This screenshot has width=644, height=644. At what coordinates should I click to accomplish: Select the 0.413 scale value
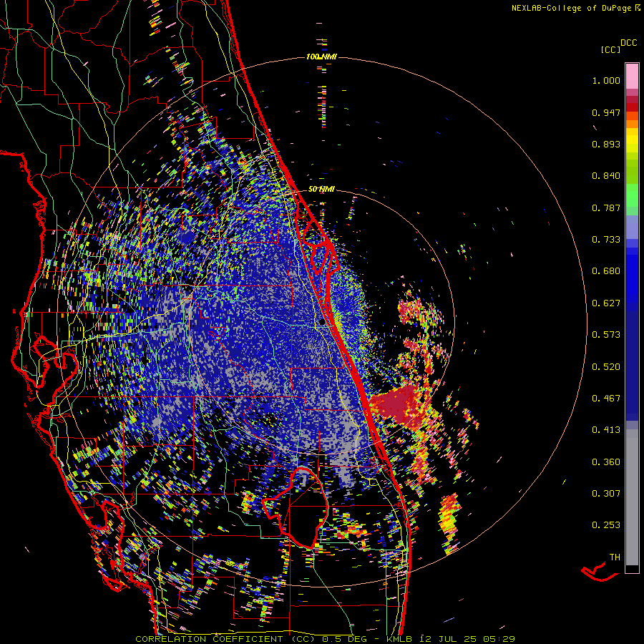(606, 430)
